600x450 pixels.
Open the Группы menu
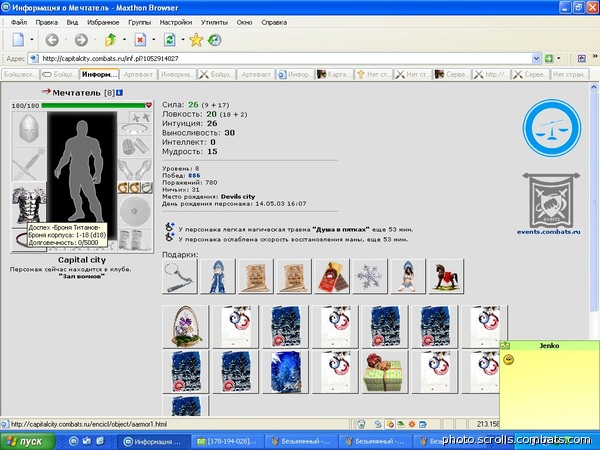[x=139, y=22]
